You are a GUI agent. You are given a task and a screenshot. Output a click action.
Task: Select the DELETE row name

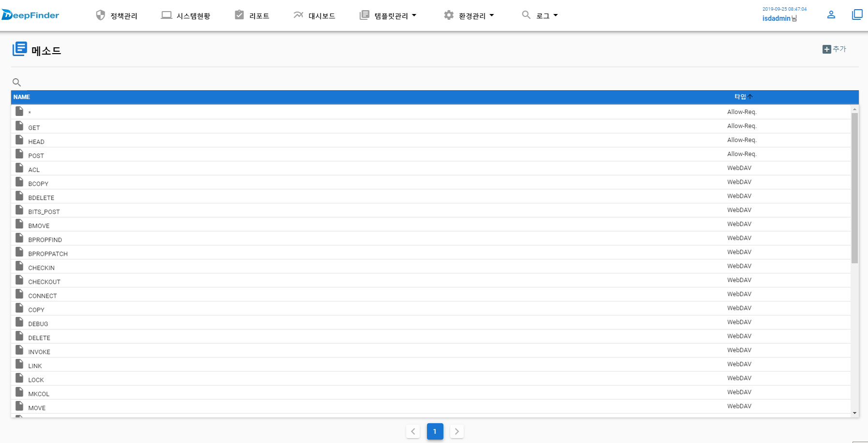(x=39, y=338)
